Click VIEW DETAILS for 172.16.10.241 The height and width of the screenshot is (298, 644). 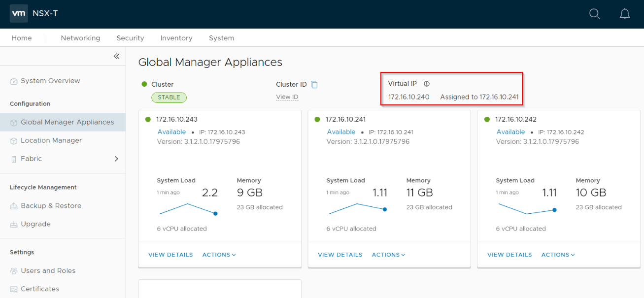(x=340, y=255)
